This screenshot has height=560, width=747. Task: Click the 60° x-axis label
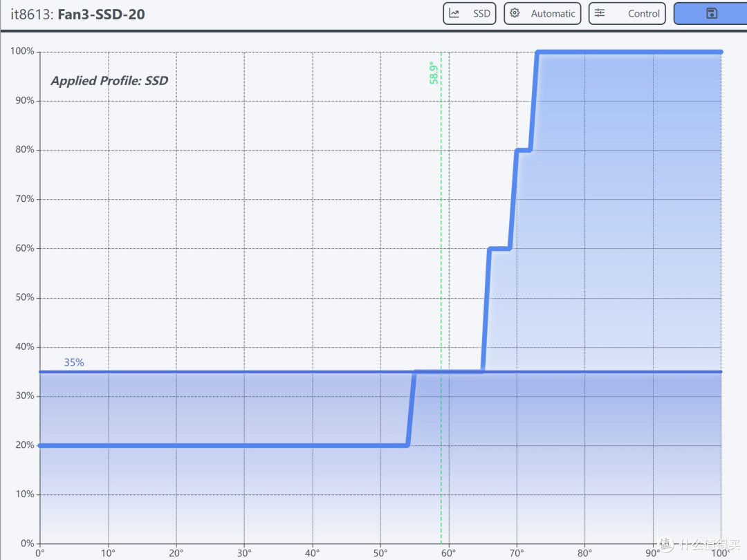pyautogui.click(x=448, y=553)
